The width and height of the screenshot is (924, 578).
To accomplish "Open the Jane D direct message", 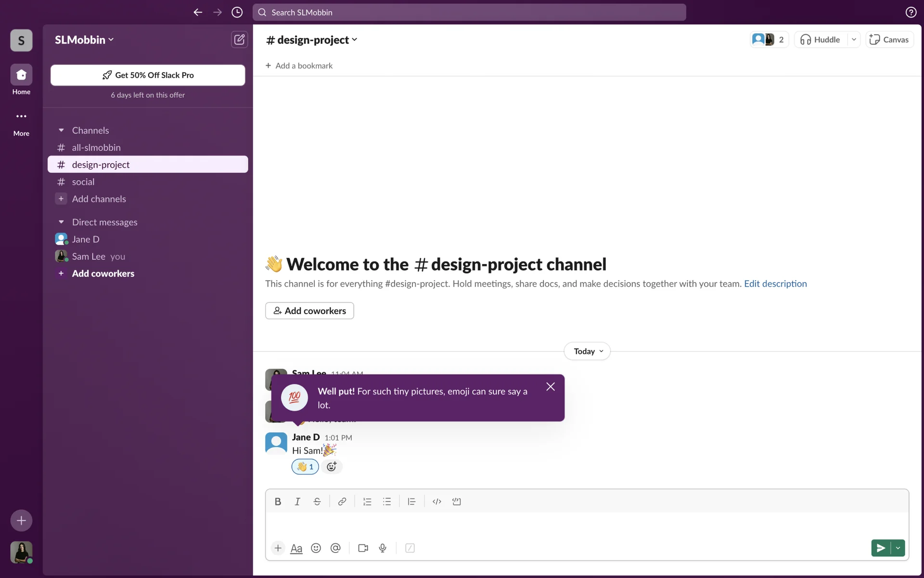I will tap(86, 239).
